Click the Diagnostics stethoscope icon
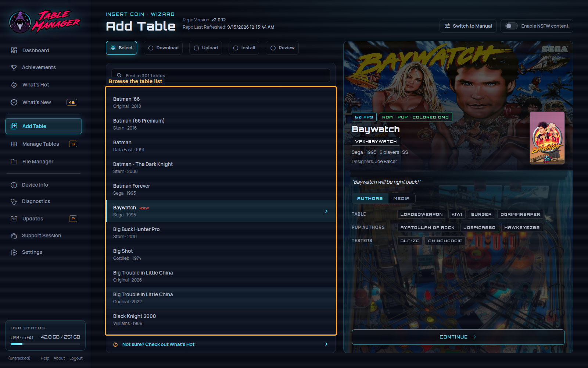This screenshot has width=588, height=368. click(x=14, y=201)
